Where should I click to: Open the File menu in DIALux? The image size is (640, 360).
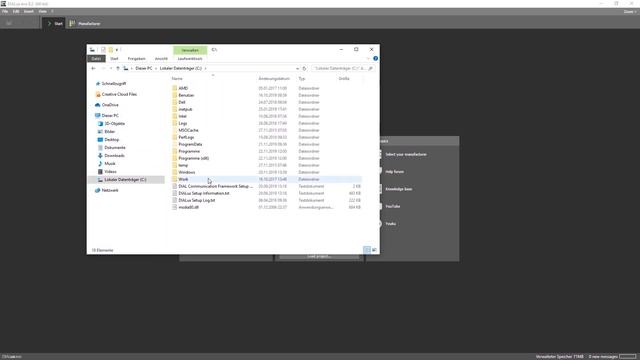coord(5,11)
